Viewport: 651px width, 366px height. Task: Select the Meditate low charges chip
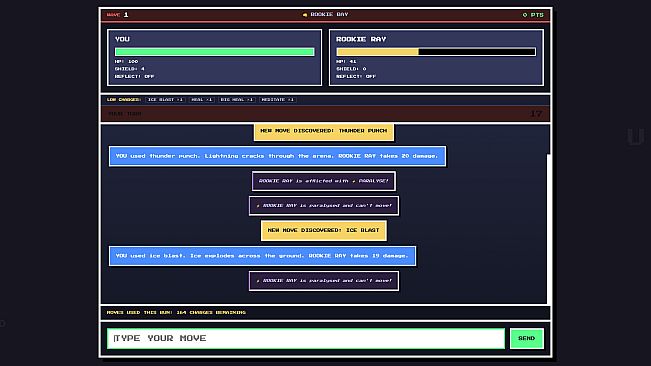278,100
